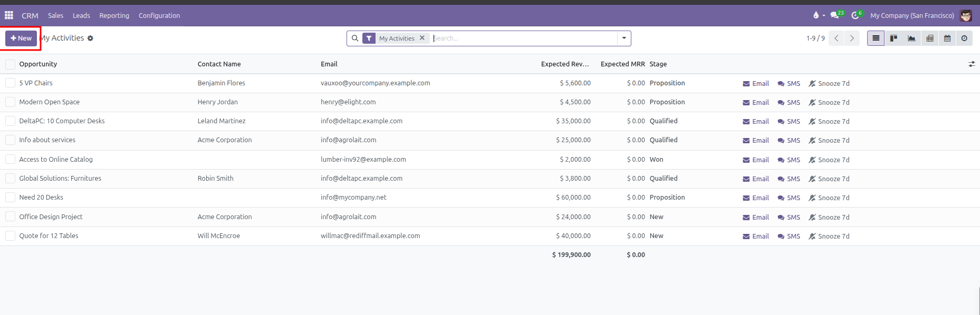Select all opportunities with header checkbox

10,64
